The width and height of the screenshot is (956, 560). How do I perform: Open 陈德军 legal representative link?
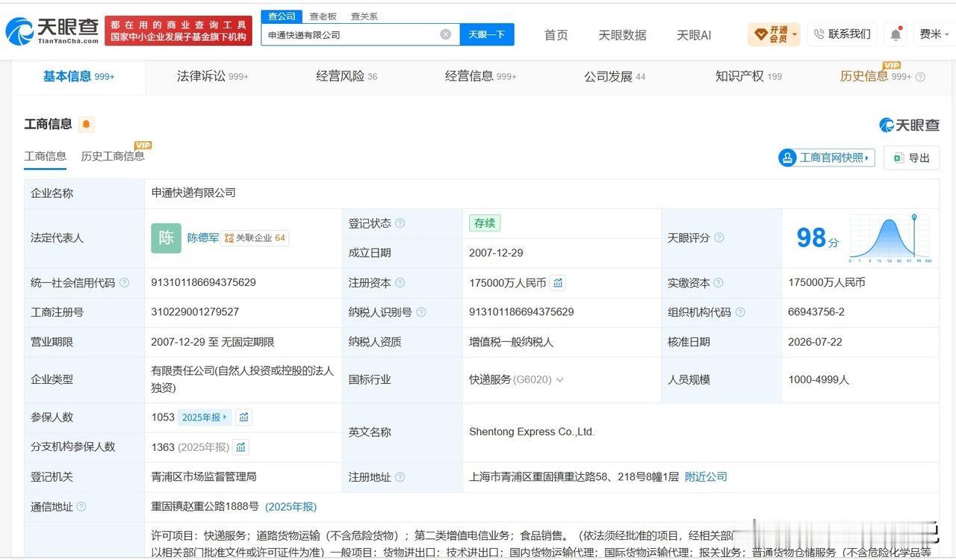(x=203, y=238)
